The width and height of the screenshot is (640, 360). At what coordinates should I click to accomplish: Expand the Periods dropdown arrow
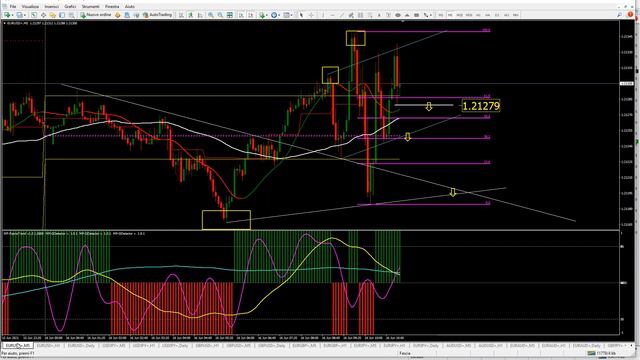279,15
